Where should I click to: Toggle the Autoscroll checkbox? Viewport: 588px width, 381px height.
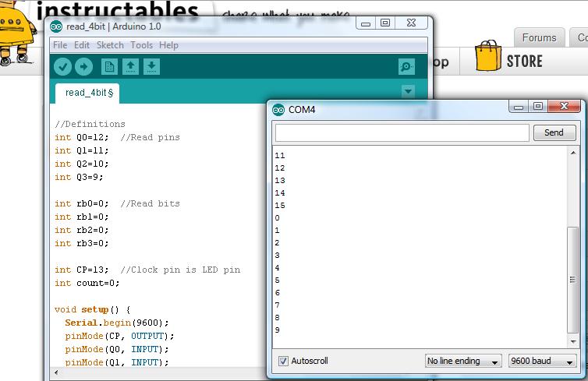(x=283, y=362)
